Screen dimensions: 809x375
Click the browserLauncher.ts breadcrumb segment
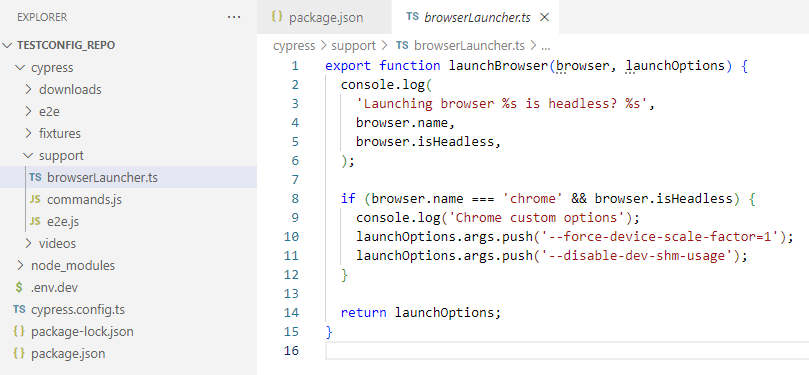point(470,46)
